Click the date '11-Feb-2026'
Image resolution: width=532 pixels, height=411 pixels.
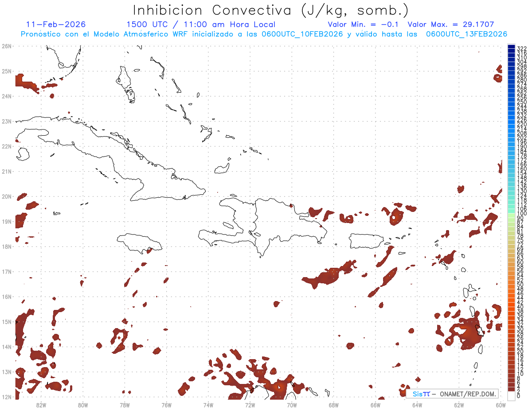coord(56,24)
